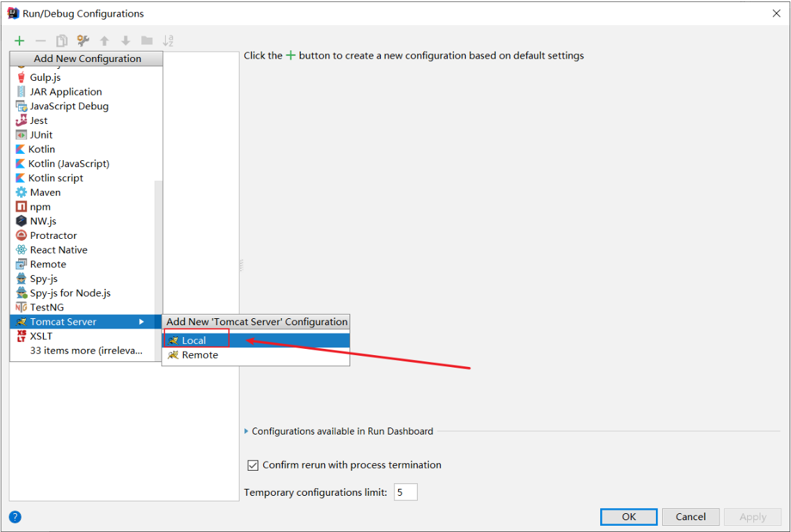Click the Jest icon
Image resolution: width=791 pixels, height=532 pixels.
[21, 120]
